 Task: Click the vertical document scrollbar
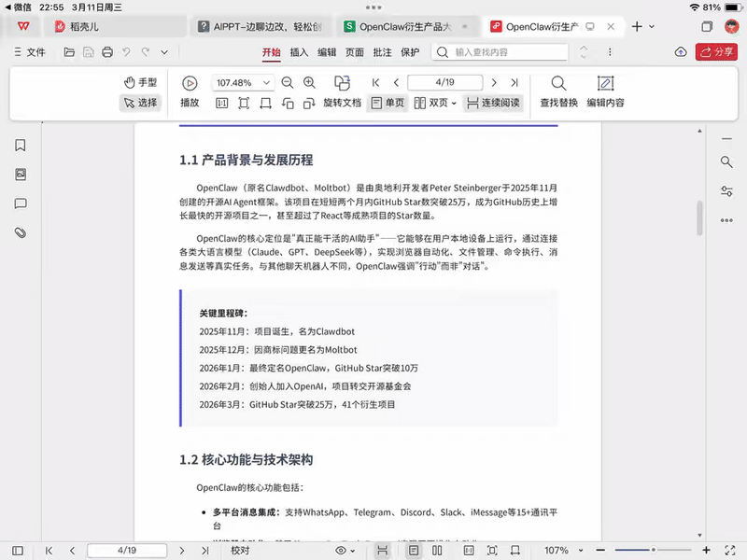click(x=699, y=218)
